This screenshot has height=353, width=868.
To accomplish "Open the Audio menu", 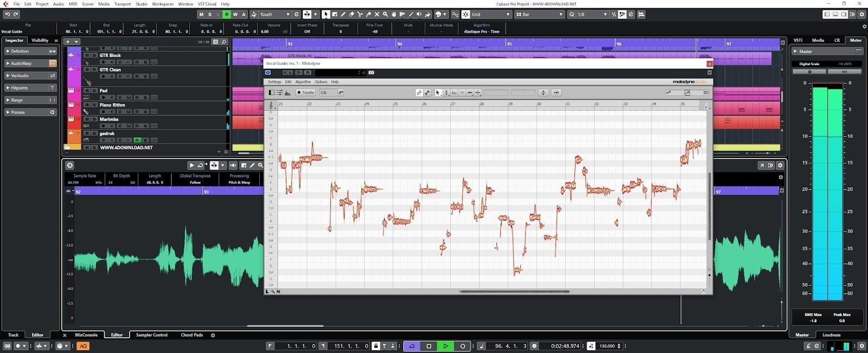I will point(58,4).
